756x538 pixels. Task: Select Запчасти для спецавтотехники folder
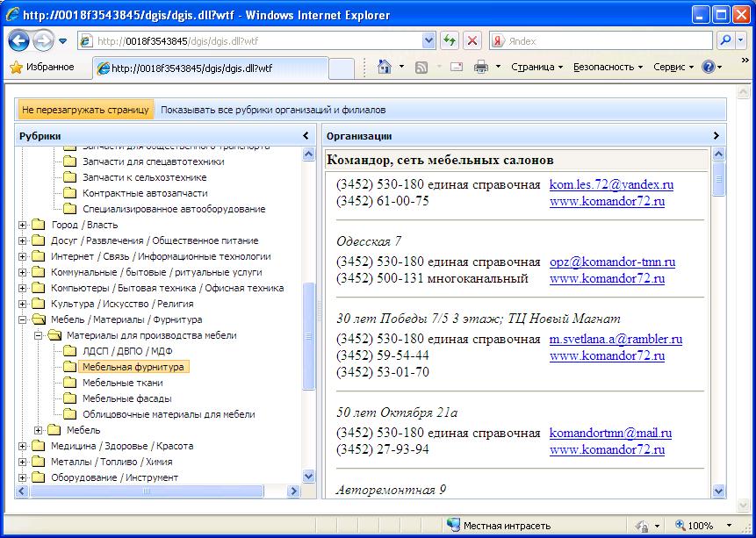coord(153,161)
